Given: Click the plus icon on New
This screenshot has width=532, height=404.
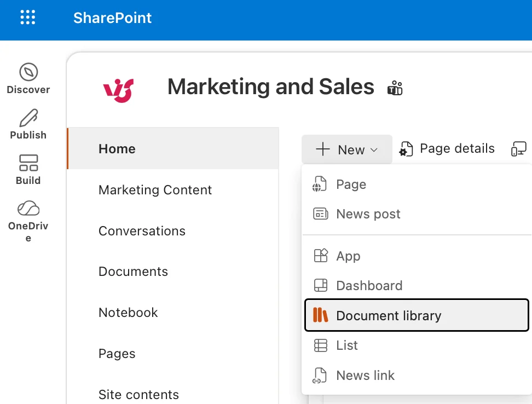Looking at the screenshot, I should pos(323,149).
